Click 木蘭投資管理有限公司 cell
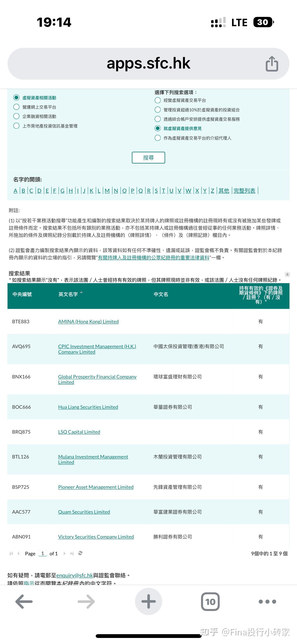This screenshot has height=644, width=297. [x=178, y=457]
